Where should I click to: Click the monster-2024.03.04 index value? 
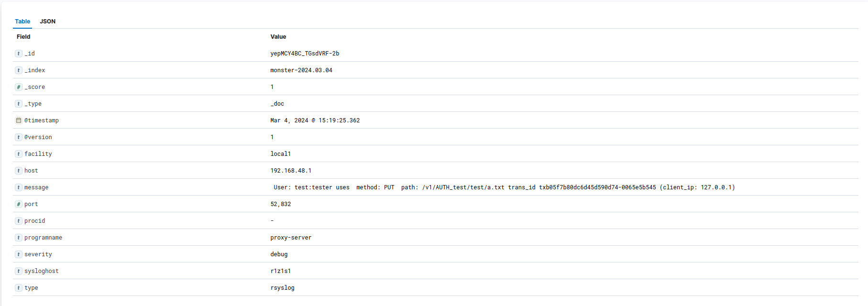[301, 70]
